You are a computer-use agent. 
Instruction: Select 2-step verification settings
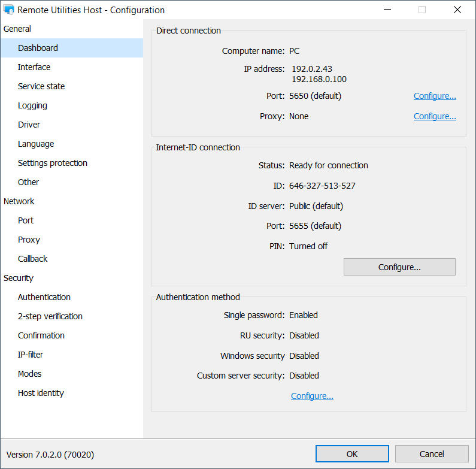pos(50,316)
